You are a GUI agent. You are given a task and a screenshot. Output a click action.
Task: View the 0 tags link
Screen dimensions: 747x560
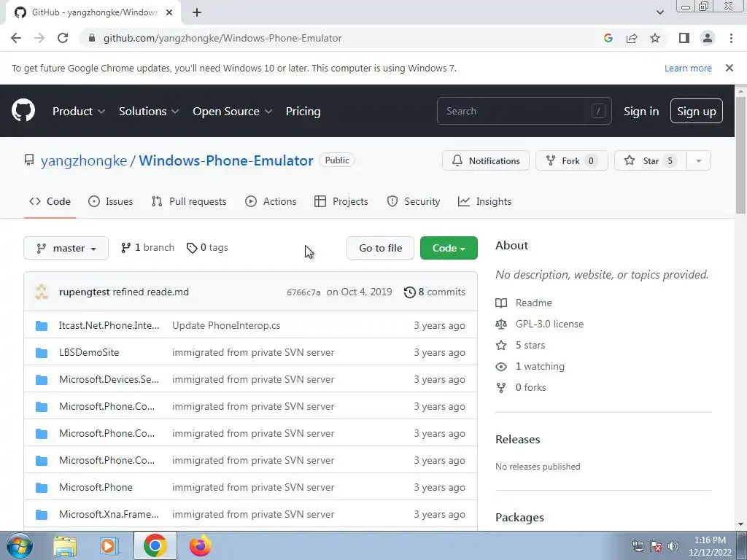pyautogui.click(x=207, y=248)
